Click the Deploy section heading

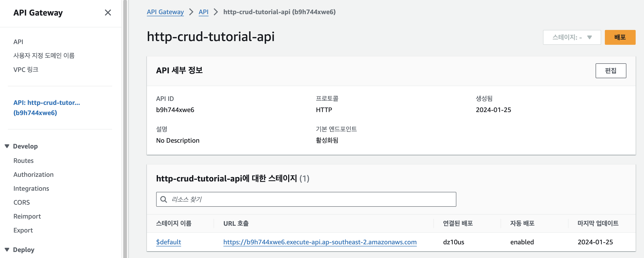23,249
